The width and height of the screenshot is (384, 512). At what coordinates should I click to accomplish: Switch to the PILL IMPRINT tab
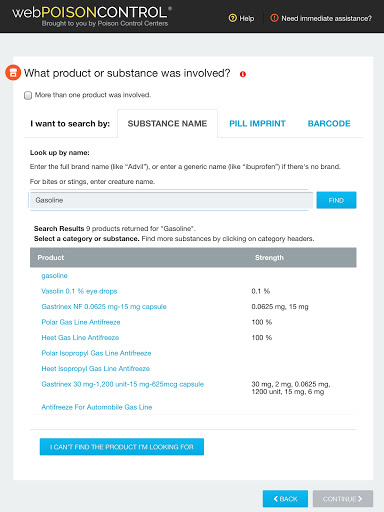[x=257, y=124]
